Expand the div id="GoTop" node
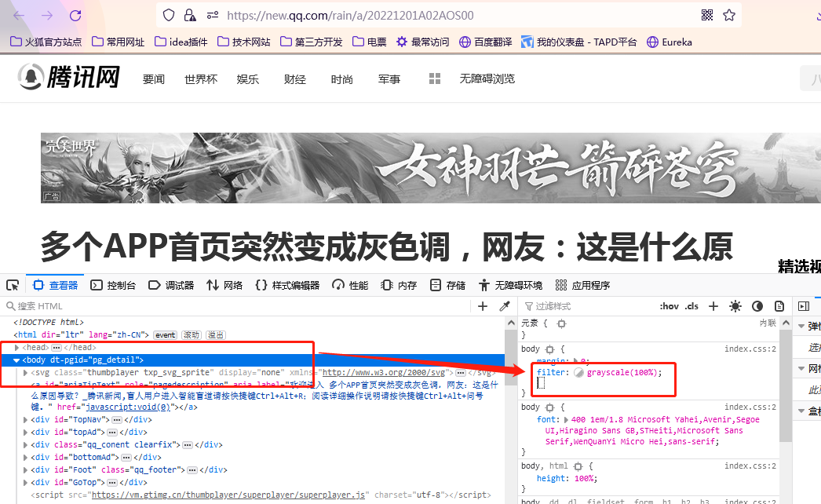Image resolution: width=821 pixels, height=504 pixels. 25,483
